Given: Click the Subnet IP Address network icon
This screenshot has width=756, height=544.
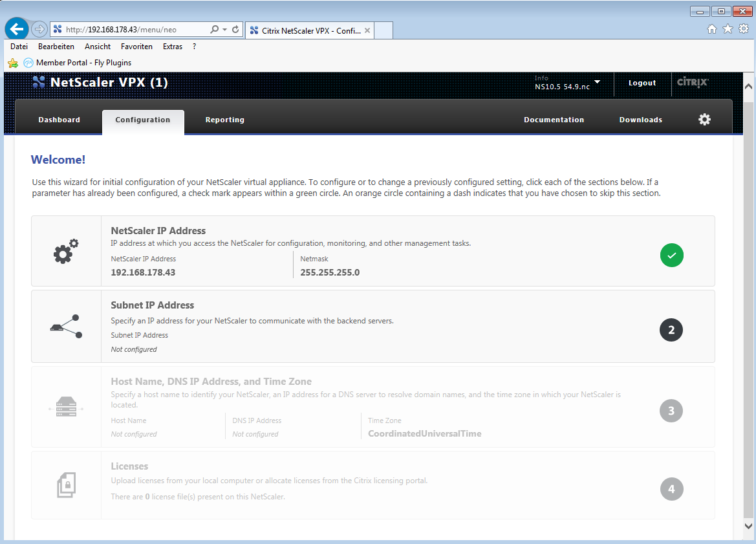Looking at the screenshot, I should (x=66, y=327).
